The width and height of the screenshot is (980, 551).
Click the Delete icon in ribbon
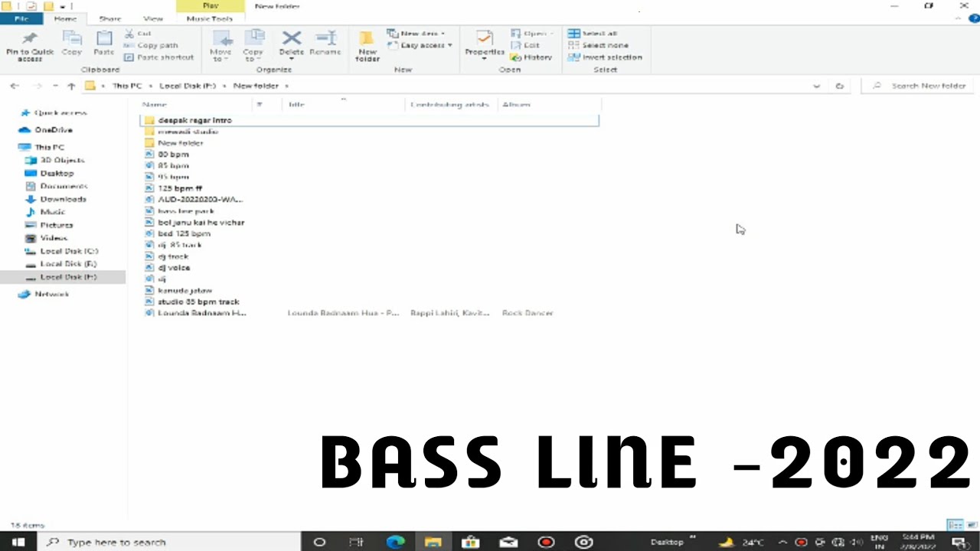[x=291, y=37]
